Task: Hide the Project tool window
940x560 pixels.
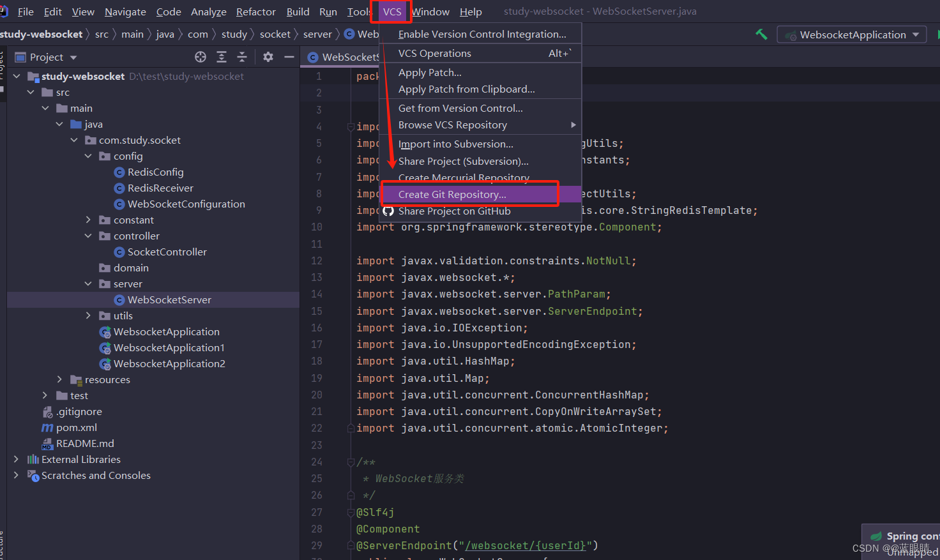Action: [x=289, y=57]
